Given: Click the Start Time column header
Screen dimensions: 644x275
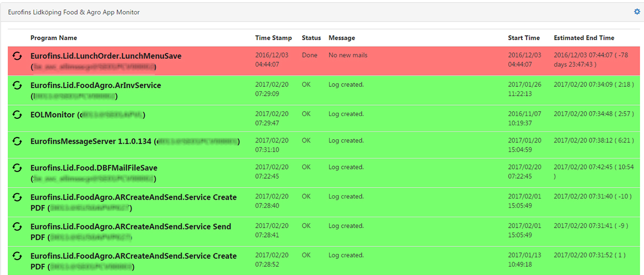Looking at the screenshot, I should click(523, 38).
